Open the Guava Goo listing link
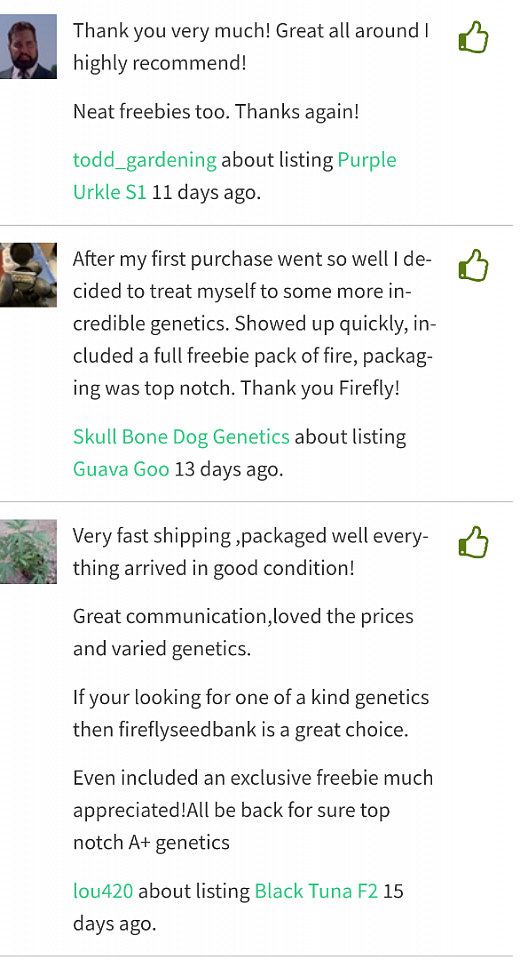This screenshot has width=528, height=960. (121, 469)
